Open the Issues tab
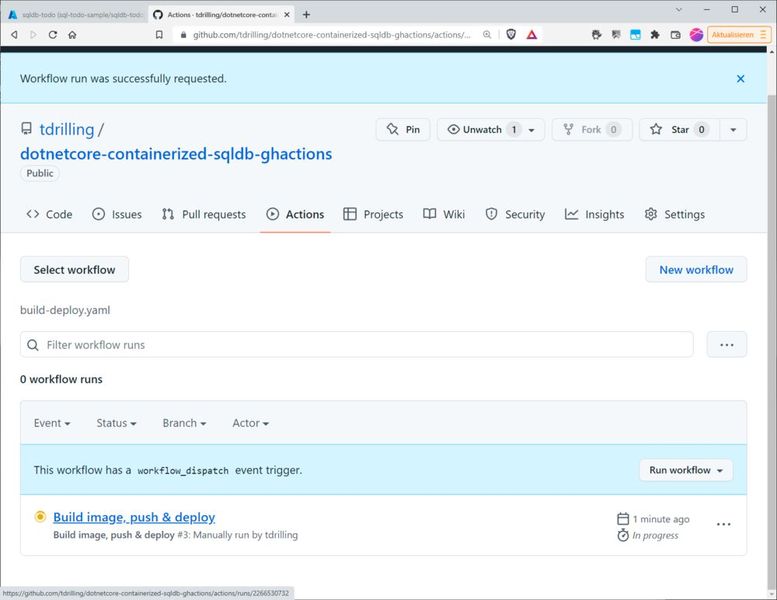 tap(117, 215)
